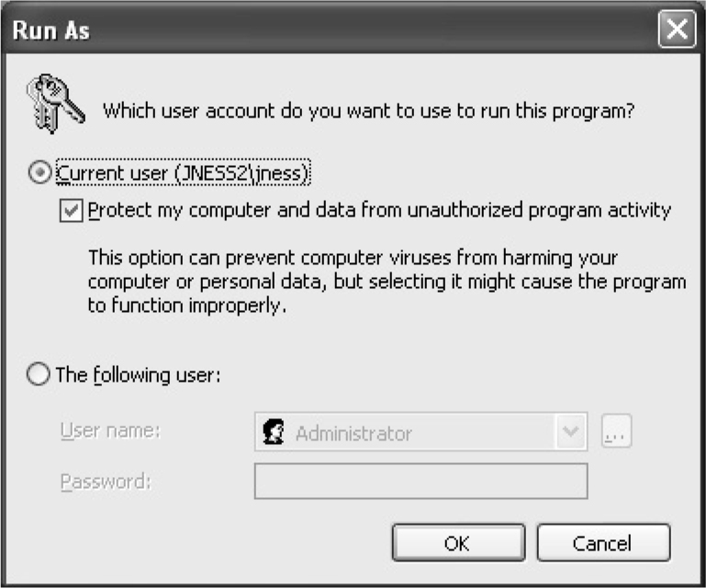Toggle the Protect my computer checkbox

(71, 210)
